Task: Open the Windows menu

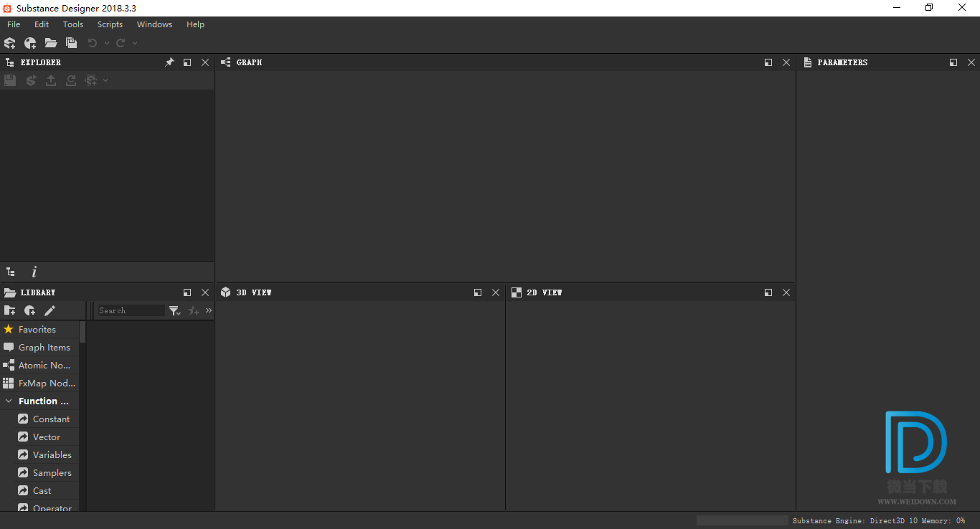Action: [154, 24]
